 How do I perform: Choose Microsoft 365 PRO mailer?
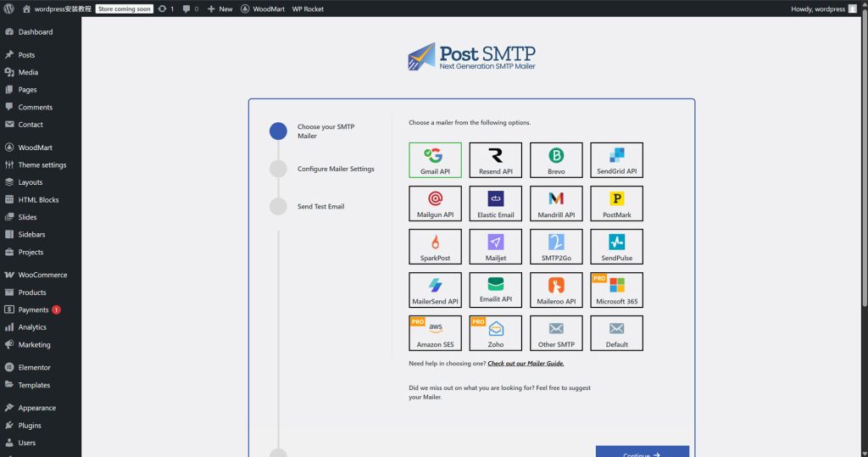coord(616,289)
